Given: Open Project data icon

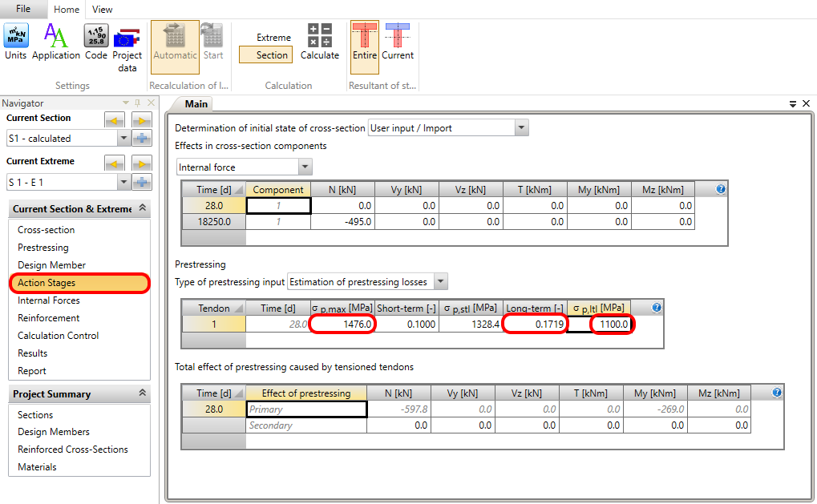Looking at the screenshot, I should pyautogui.click(x=127, y=47).
